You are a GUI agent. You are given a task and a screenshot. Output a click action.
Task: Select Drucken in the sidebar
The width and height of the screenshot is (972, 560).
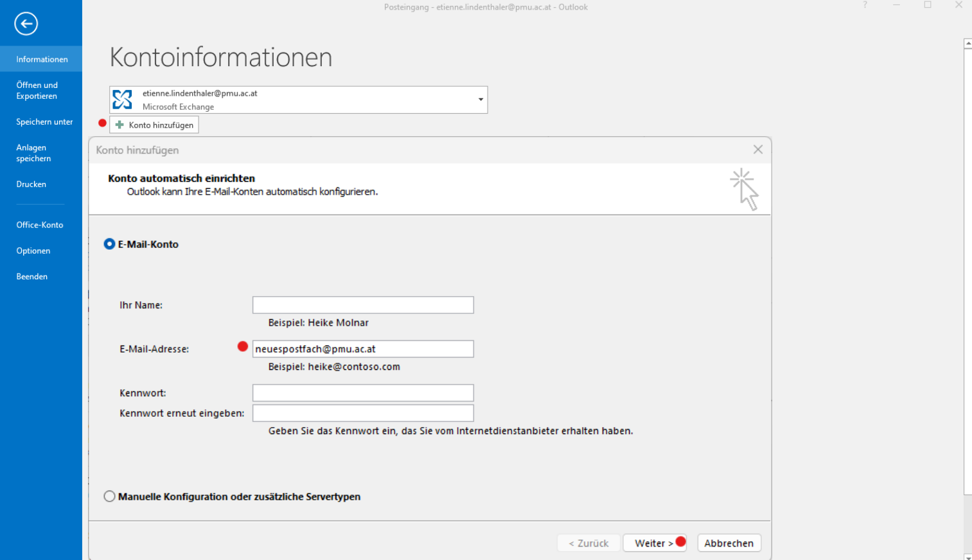click(41, 184)
